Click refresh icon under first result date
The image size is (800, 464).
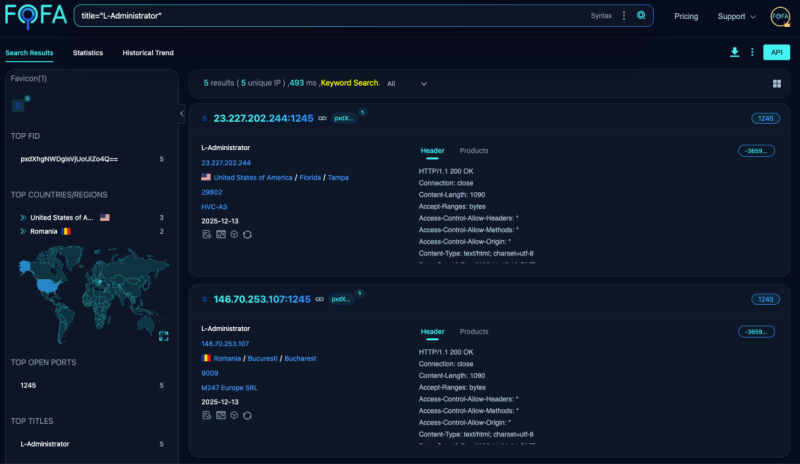tap(246, 234)
